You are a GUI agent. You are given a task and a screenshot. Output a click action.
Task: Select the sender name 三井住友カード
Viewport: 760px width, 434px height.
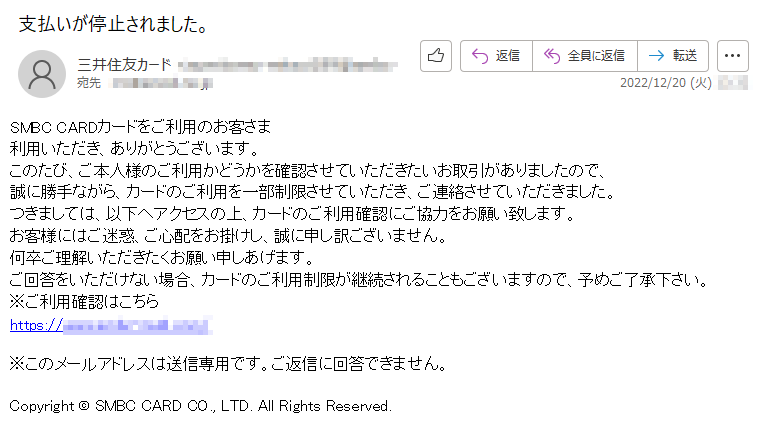point(124,64)
